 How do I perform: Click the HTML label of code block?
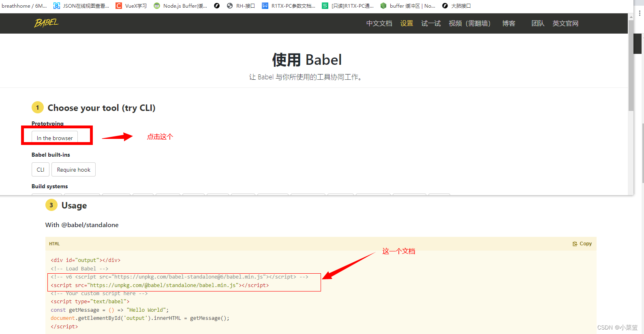coord(54,244)
